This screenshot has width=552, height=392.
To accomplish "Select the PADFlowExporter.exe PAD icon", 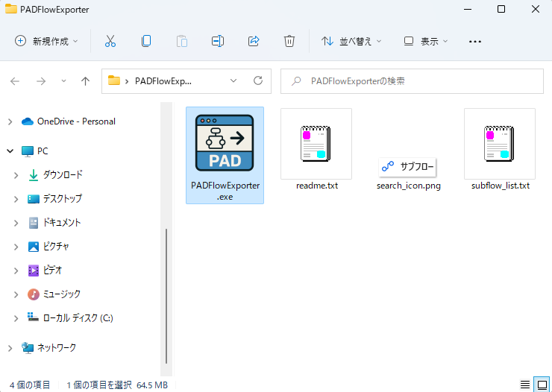I will [x=225, y=143].
